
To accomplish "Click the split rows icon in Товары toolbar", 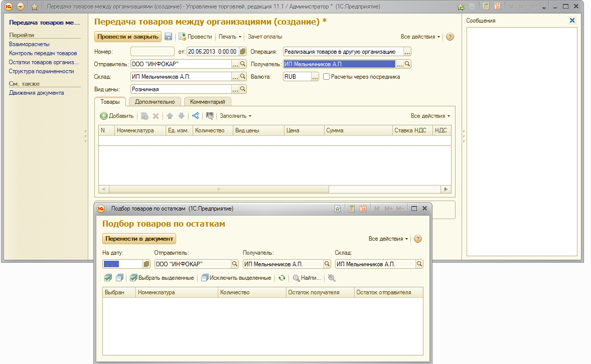I will coord(196,116).
